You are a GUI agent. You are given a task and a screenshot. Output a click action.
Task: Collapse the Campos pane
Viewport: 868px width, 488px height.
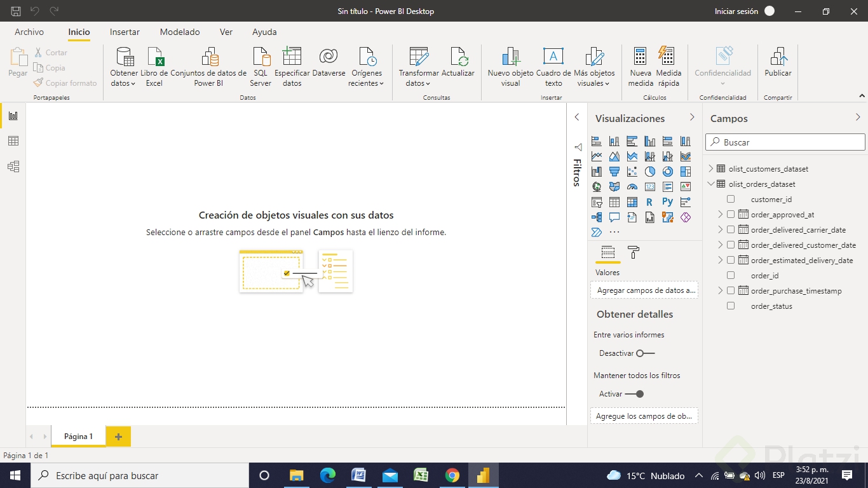click(858, 118)
